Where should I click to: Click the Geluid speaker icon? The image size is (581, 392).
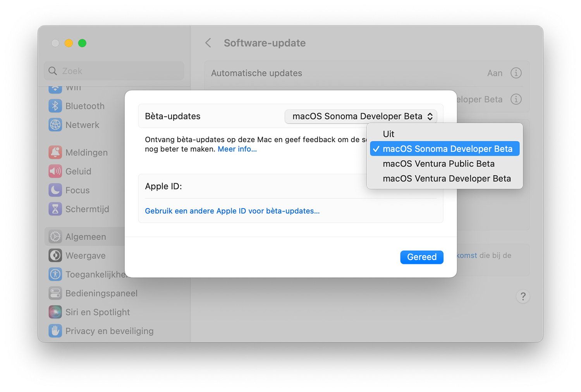[x=55, y=171]
